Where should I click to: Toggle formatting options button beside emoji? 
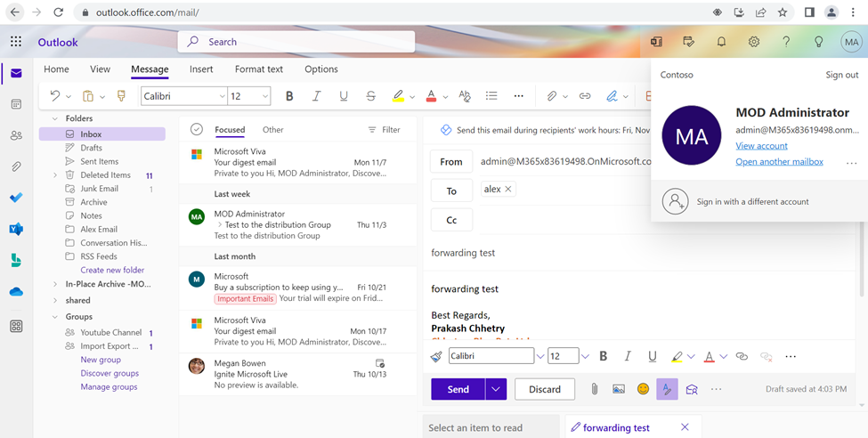click(667, 389)
